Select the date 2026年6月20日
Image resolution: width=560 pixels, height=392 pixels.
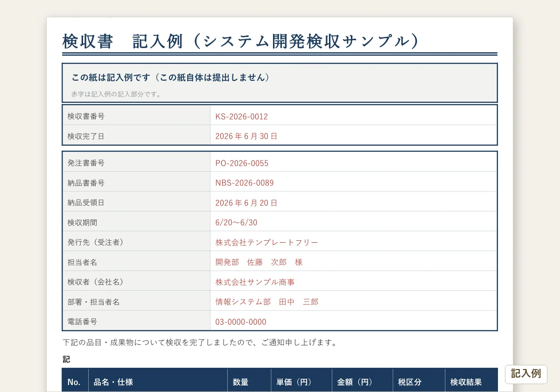pyautogui.click(x=246, y=203)
